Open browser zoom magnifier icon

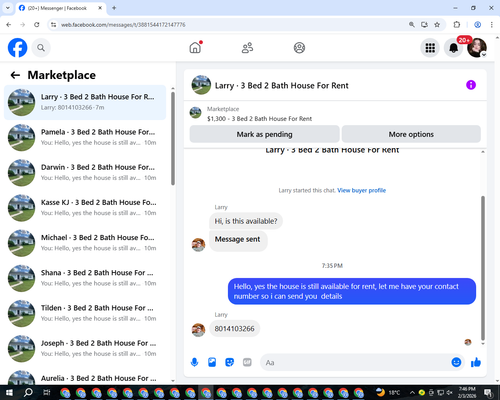point(412,25)
